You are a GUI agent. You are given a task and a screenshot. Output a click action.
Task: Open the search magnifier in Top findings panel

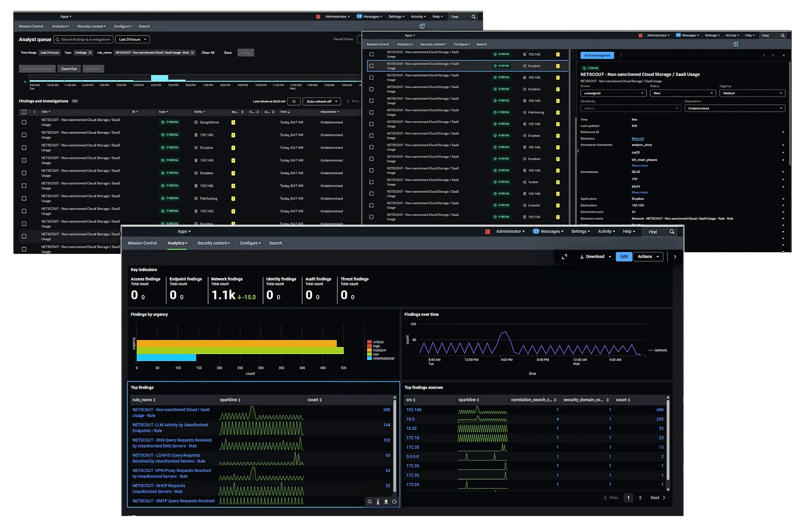[369, 502]
